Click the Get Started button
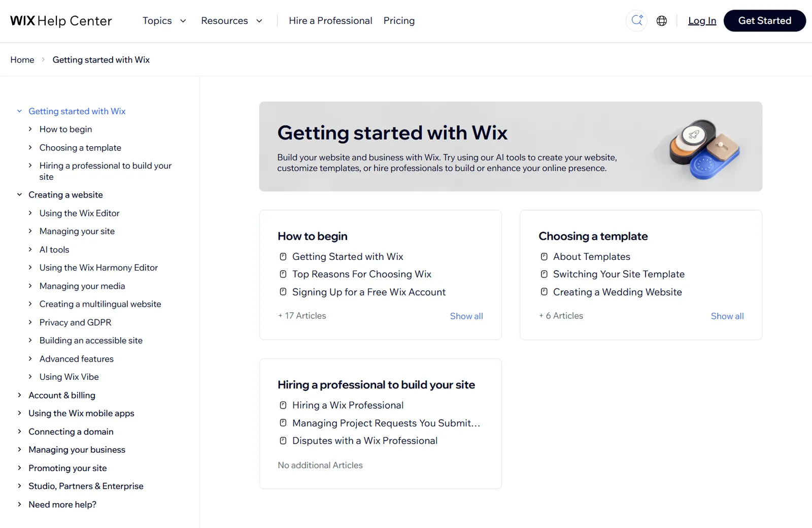 click(764, 21)
